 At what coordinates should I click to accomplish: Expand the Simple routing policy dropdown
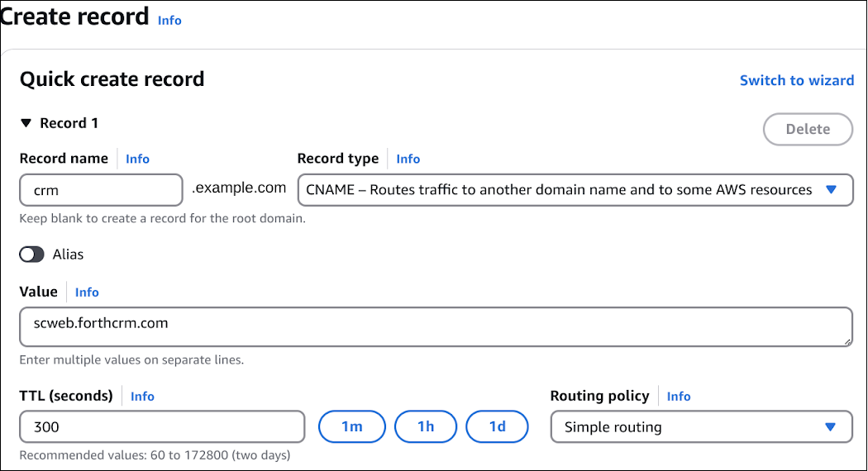(700, 427)
